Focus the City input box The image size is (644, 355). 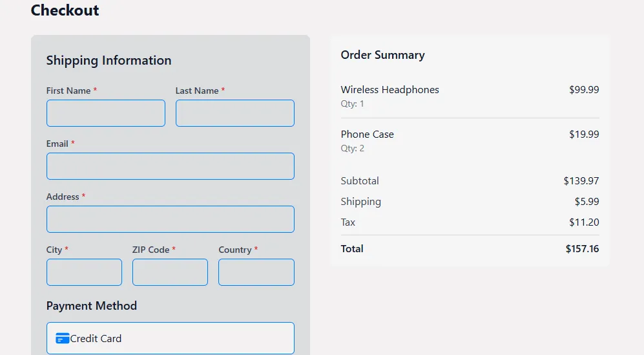(x=84, y=272)
